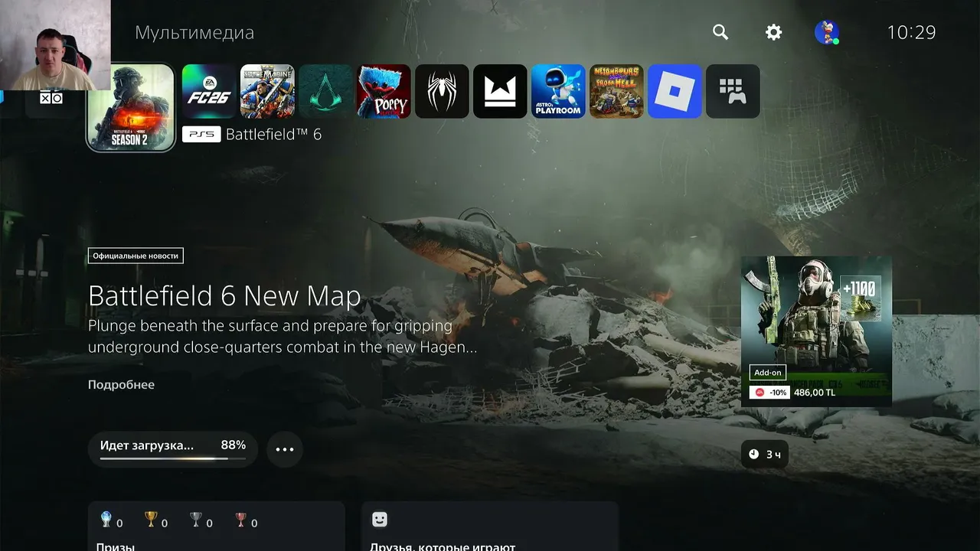Select the Assassin's Creed game tile

coord(325,91)
